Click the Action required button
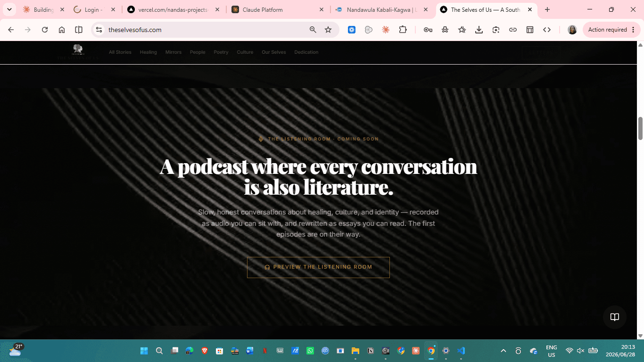The height and width of the screenshot is (362, 644). tap(608, 30)
